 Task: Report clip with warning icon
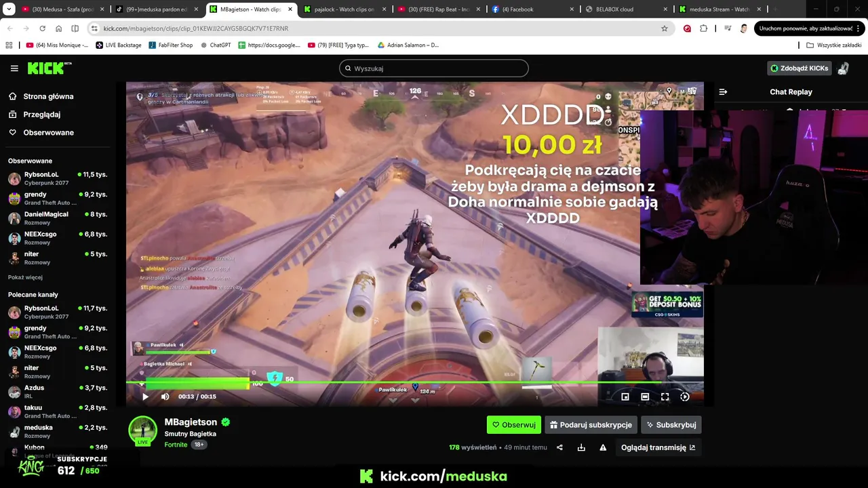(x=603, y=447)
